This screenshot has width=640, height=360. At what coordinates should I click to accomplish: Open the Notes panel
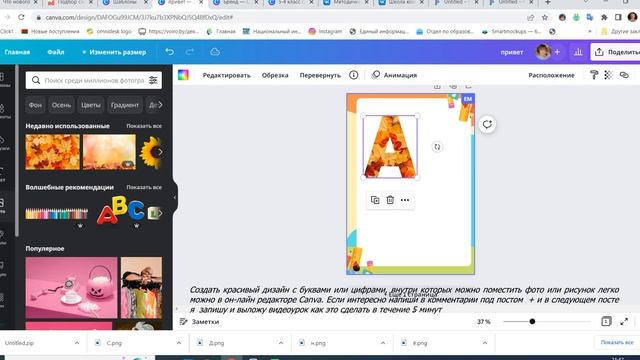click(200, 322)
